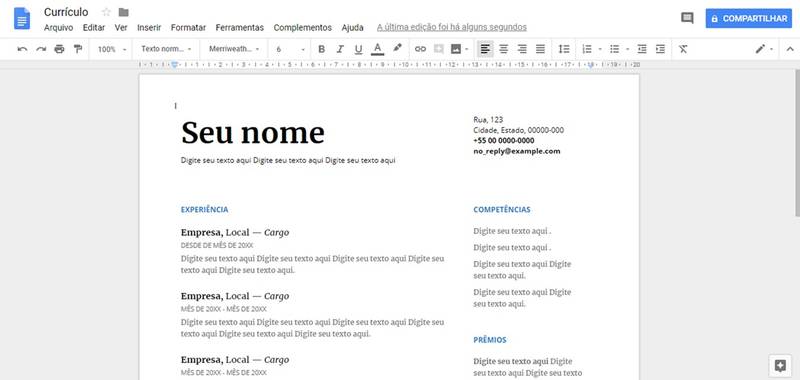Click the COMPETÊNCIAS section heading

click(502, 210)
